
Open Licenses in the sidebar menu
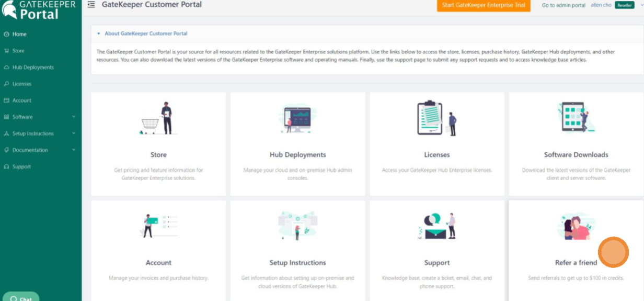click(22, 84)
